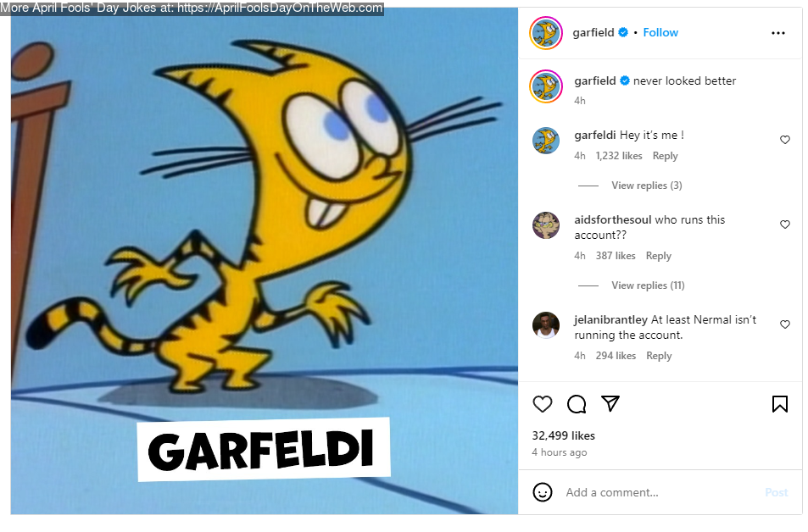Like the post with the heart icon

click(x=542, y=404)
